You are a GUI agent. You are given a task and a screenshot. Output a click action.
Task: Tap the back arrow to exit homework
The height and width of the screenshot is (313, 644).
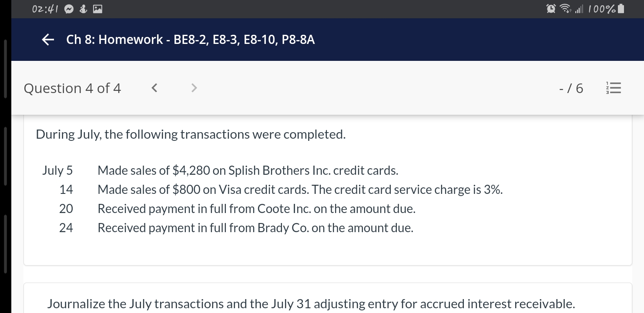coord(47,40)
